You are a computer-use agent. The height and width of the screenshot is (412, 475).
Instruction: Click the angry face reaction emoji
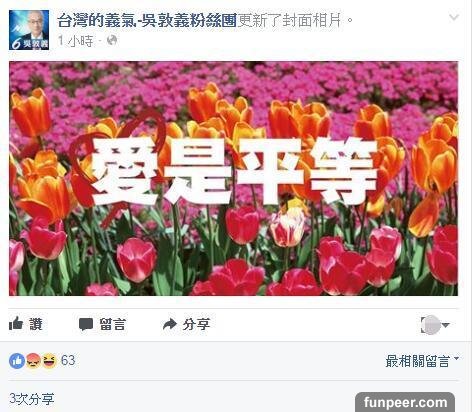[x=33, y=361]
